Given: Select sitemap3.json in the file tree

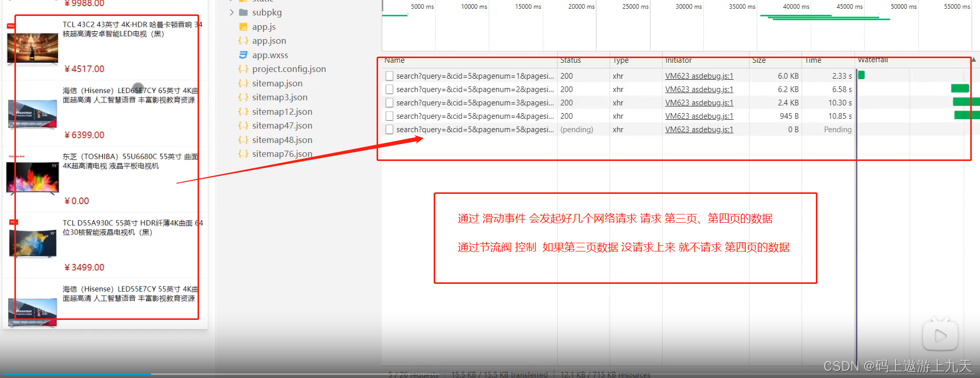Looking at the screenshot, I should point(280,97).
